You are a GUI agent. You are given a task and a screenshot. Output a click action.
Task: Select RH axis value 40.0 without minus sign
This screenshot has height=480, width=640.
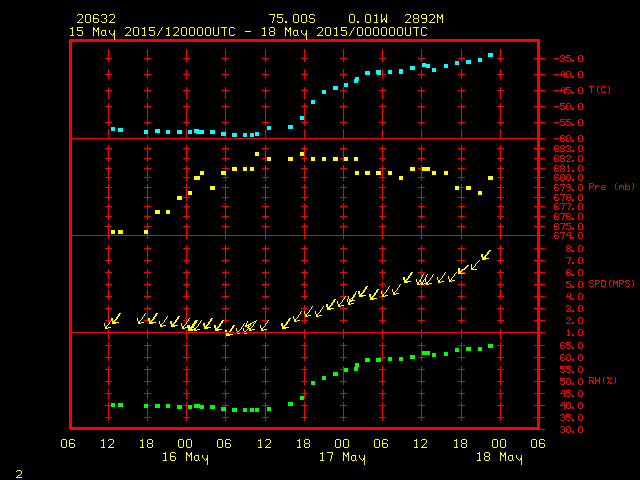571,406
